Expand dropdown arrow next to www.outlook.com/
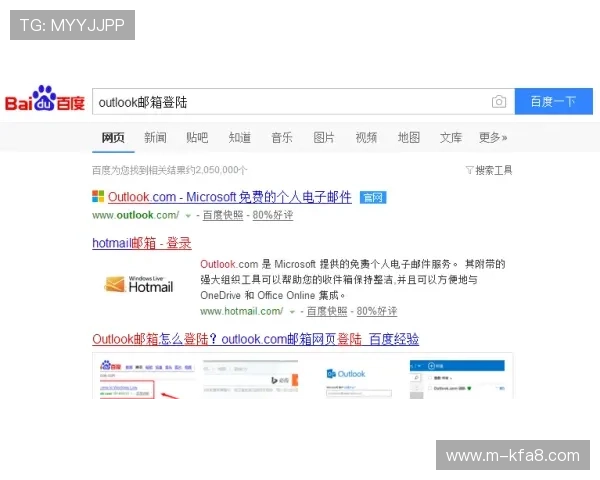 click(x=188, y=216)
